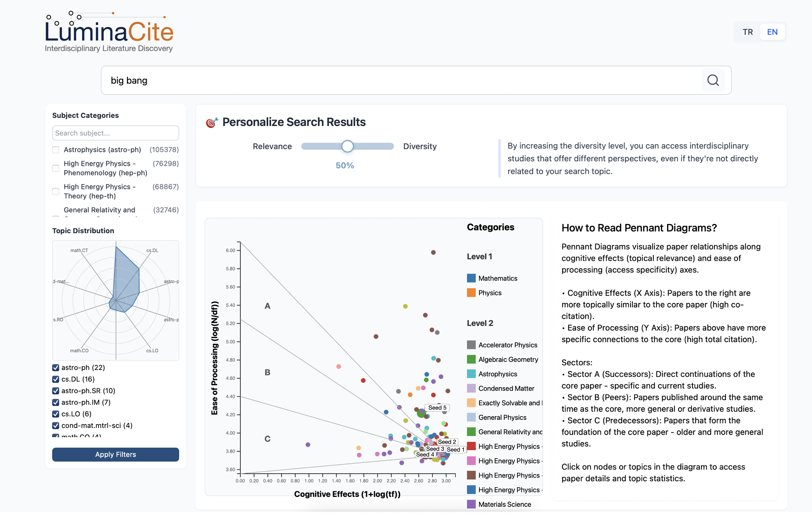812x513 pixels.
Task: Check the Astrophysics (astro-ph) category
Action: coord(56,150)
